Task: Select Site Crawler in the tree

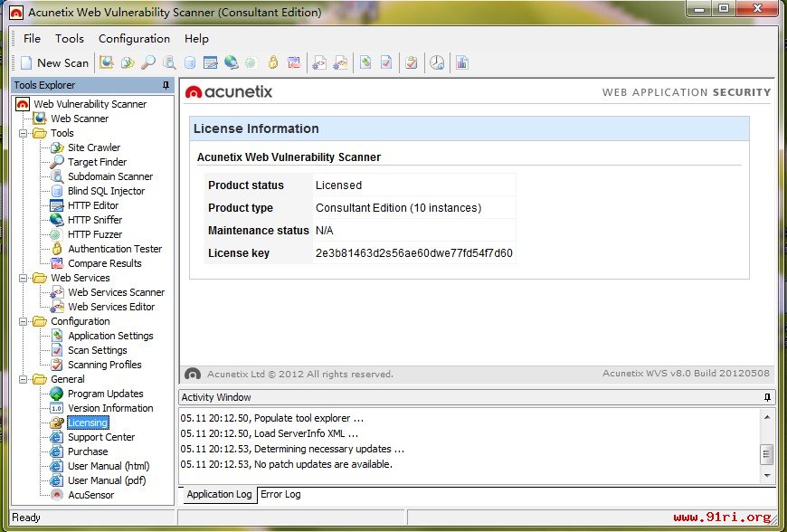Action: [x=94, y=147]
